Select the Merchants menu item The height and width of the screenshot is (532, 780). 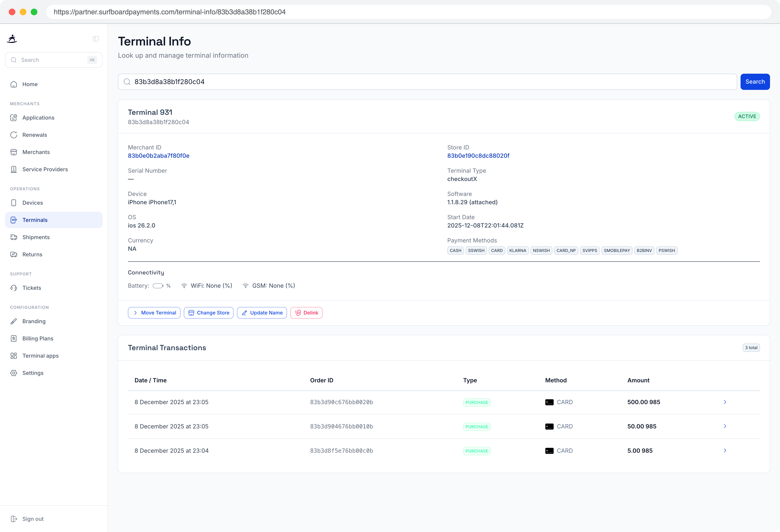[54, 152]
